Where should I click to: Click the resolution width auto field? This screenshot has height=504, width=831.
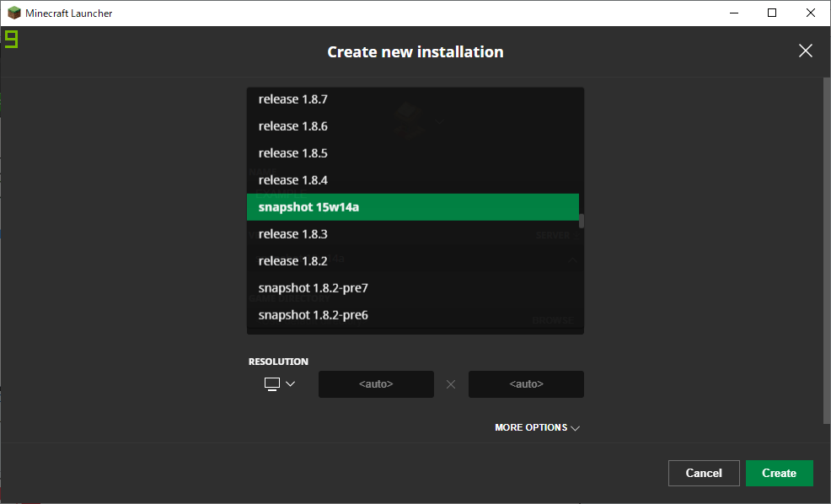pyautogui.click(x=376, y=384)
